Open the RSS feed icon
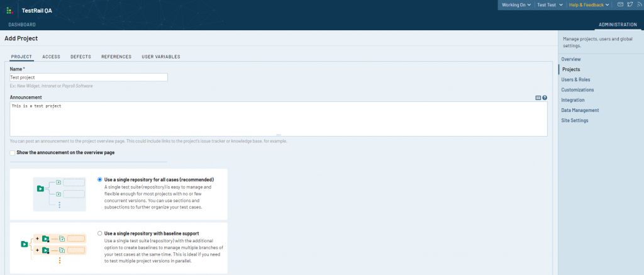The image size is (644, 275). tap(638, 4)
